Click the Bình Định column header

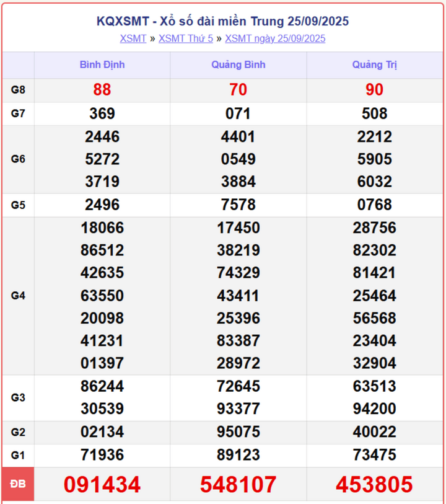click(x=102, y=64)
